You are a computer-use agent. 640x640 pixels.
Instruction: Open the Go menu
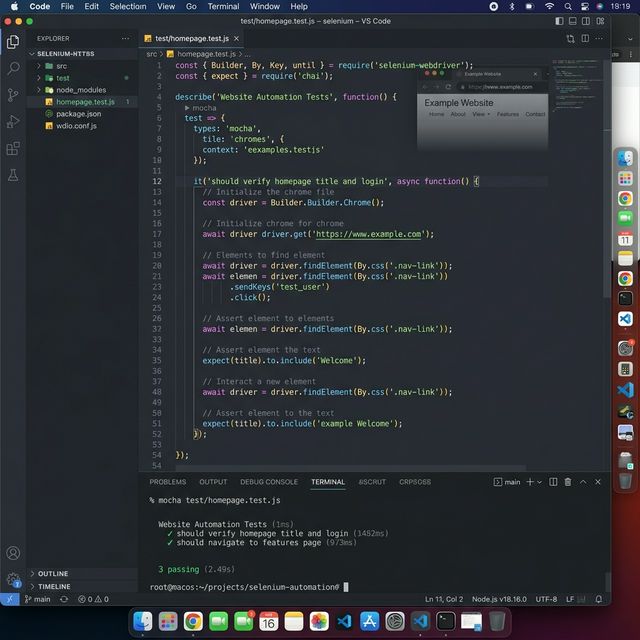191,6
